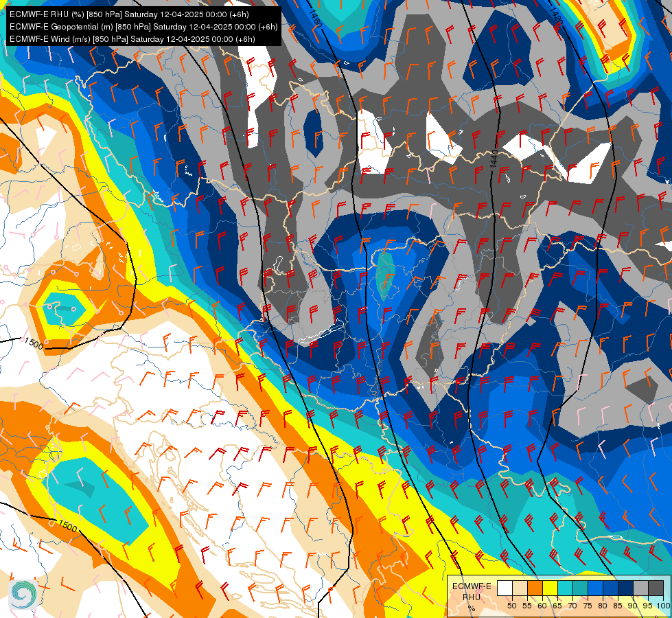Choose the dark gray 95–100 legend swatch
Screen dimensions: 672x618
(x=656, y=588)
